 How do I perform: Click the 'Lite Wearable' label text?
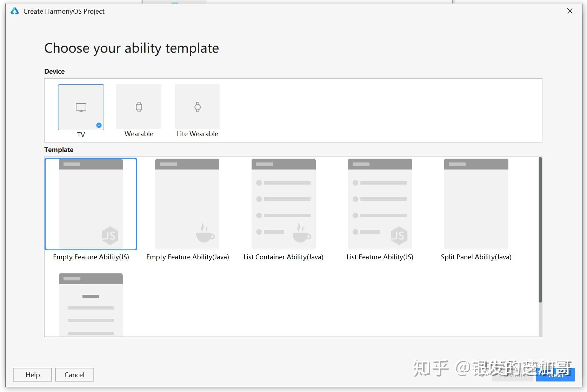coord(198,134)
